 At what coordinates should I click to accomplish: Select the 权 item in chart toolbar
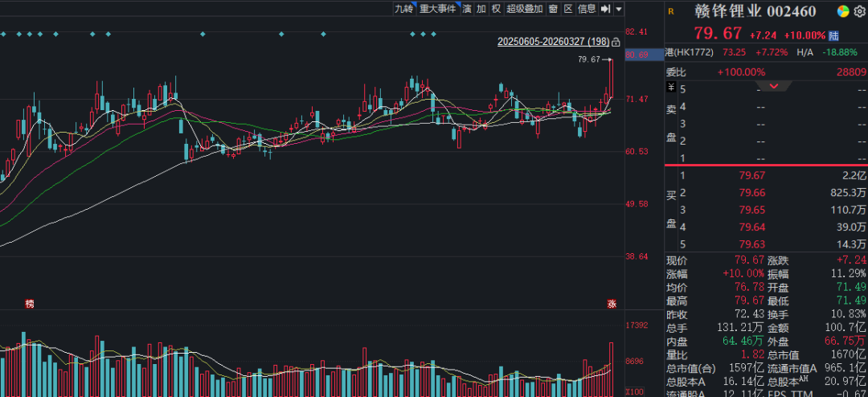pos(496,9)
